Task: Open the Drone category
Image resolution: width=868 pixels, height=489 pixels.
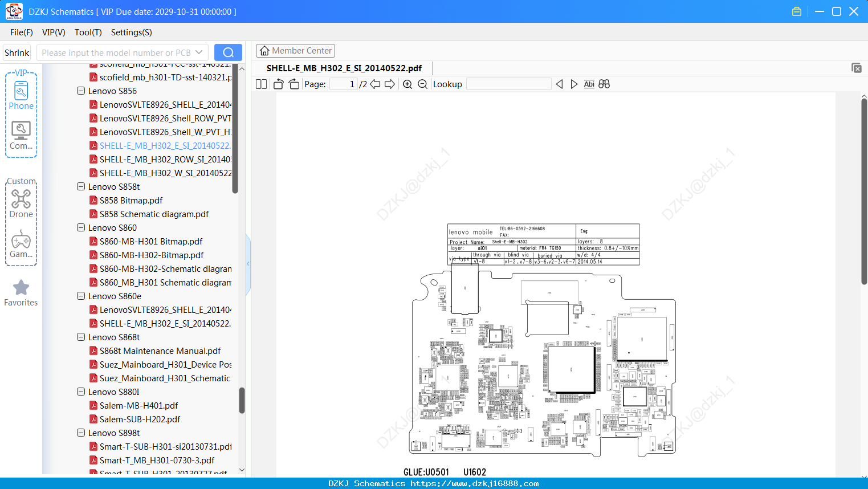Action: click(21, 204)
